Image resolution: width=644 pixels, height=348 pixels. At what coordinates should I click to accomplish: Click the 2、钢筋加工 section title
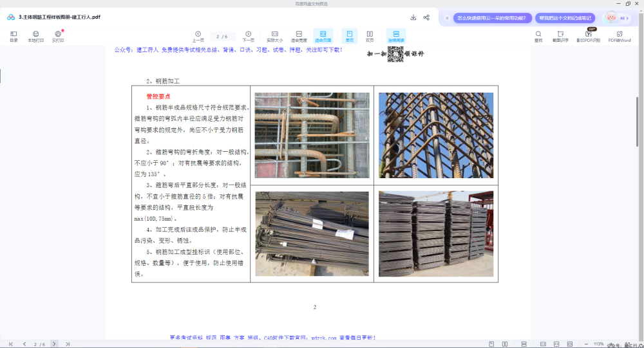163,81
